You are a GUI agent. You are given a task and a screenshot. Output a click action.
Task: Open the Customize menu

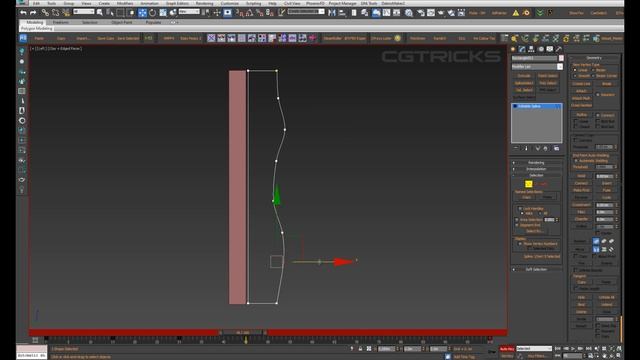[229, 3]
